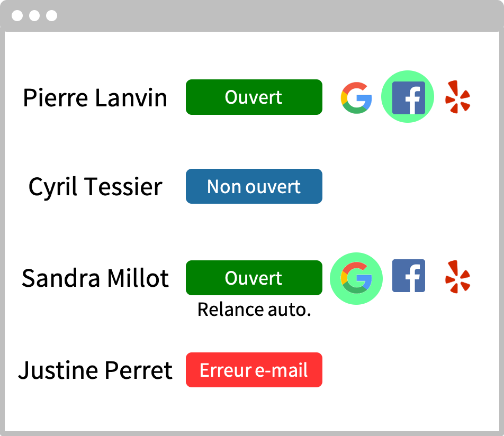Screen dimensions: 504x436
Task: Select the Sandra Millot name
Action: [95, 278]
